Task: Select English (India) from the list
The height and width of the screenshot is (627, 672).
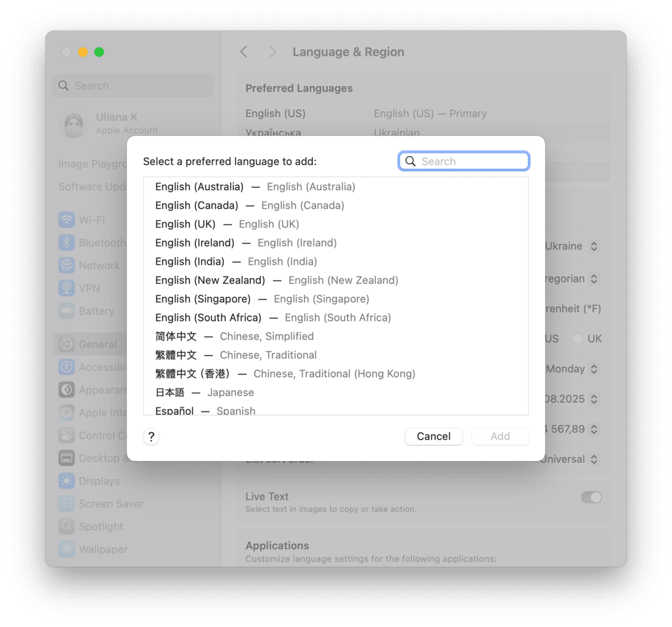Action: click(x=336, y=262)
